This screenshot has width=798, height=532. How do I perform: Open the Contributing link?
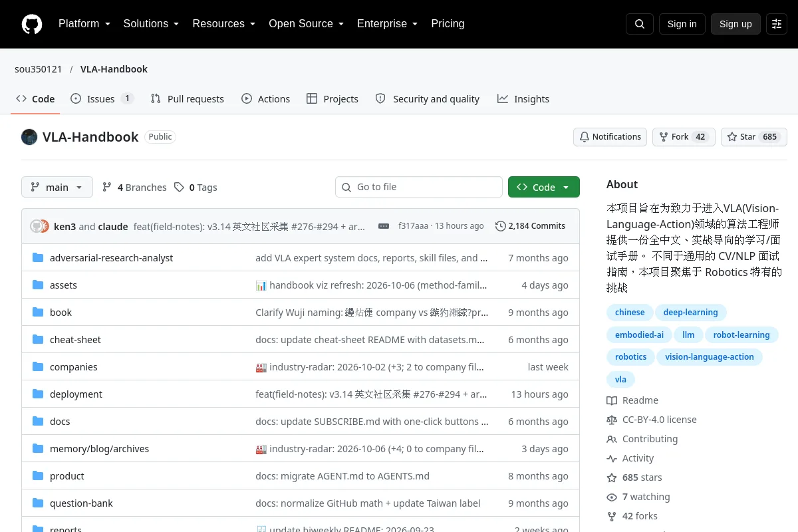[642, 439]
